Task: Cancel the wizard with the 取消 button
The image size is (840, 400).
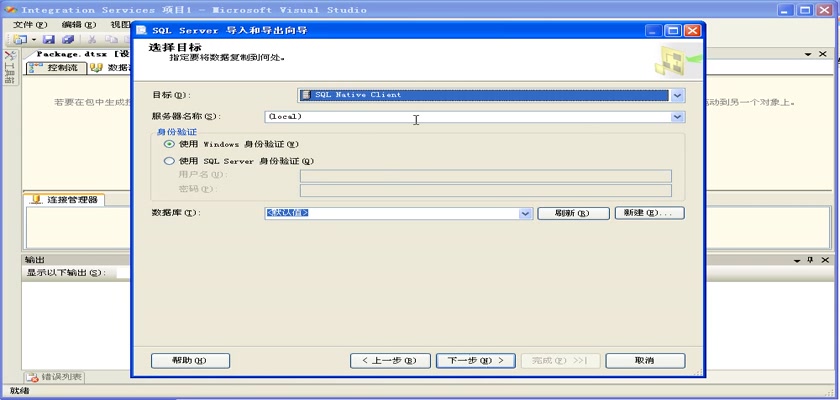Action: [x=645, y=361]
